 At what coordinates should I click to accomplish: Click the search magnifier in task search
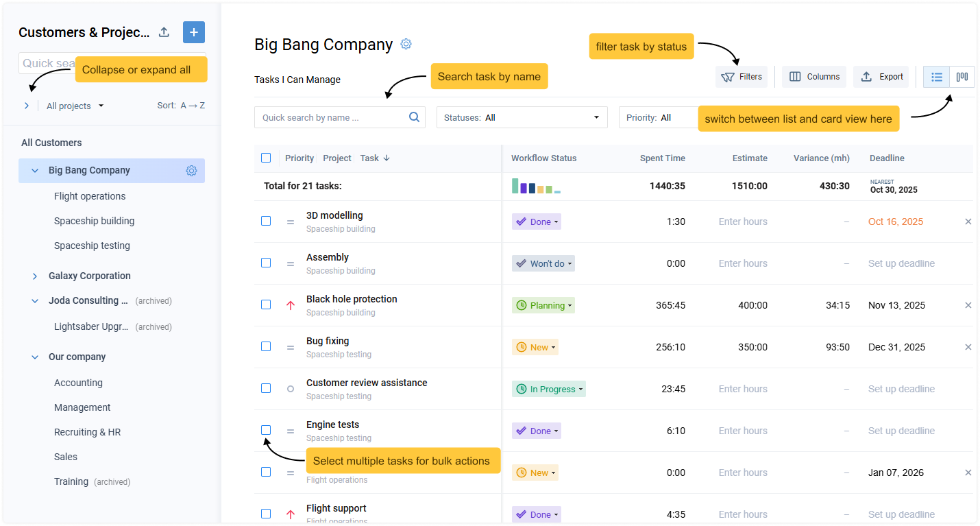(414, 117)
